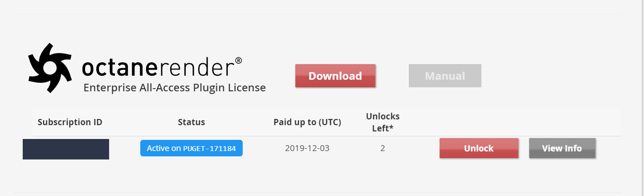644x196 pixels.
Task: Click the empty header cell above View Info
Action: click(x=562, y=122)
